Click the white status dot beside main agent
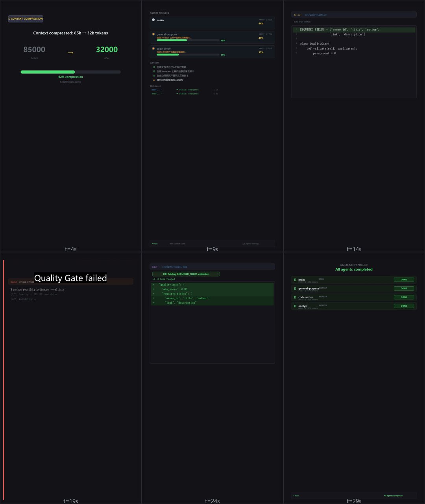The width and height of the screenshot is (425, 504). tap(153, 20)
